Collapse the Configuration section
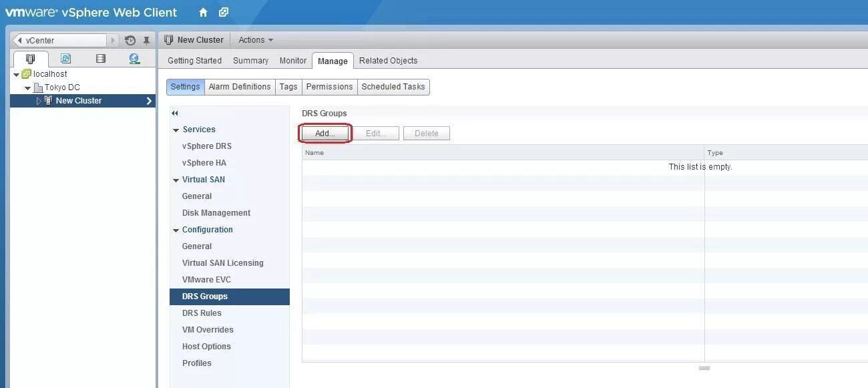 (x=176, y=230)
